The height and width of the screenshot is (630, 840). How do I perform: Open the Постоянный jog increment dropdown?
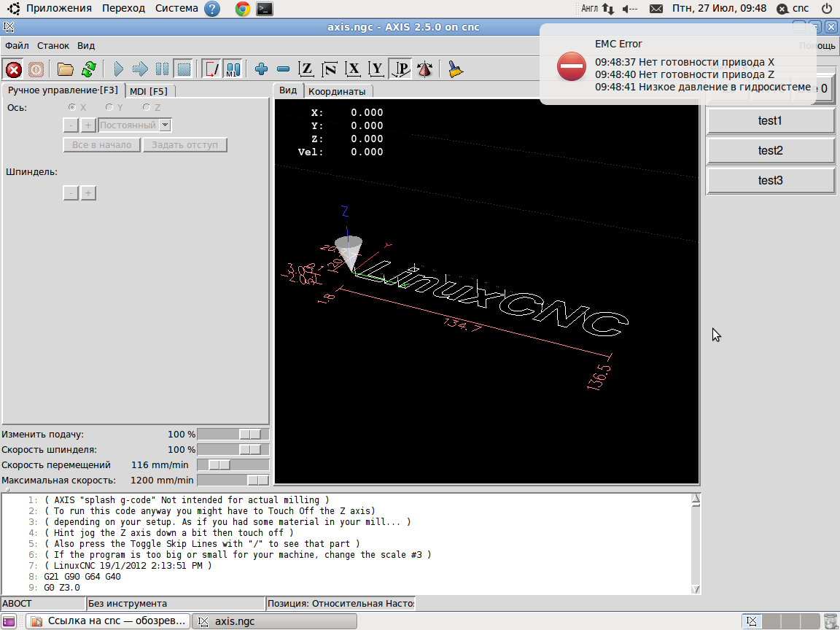(134, 125)
